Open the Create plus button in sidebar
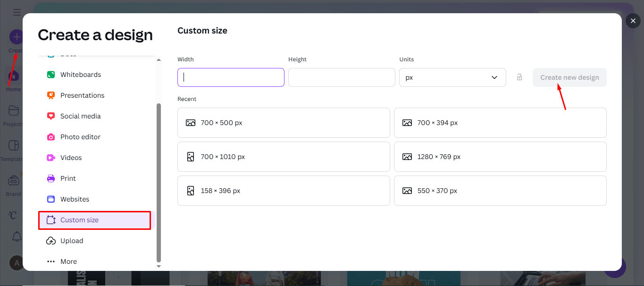The width and height of the screenshot is (644, 286). (x=16, y=36)
